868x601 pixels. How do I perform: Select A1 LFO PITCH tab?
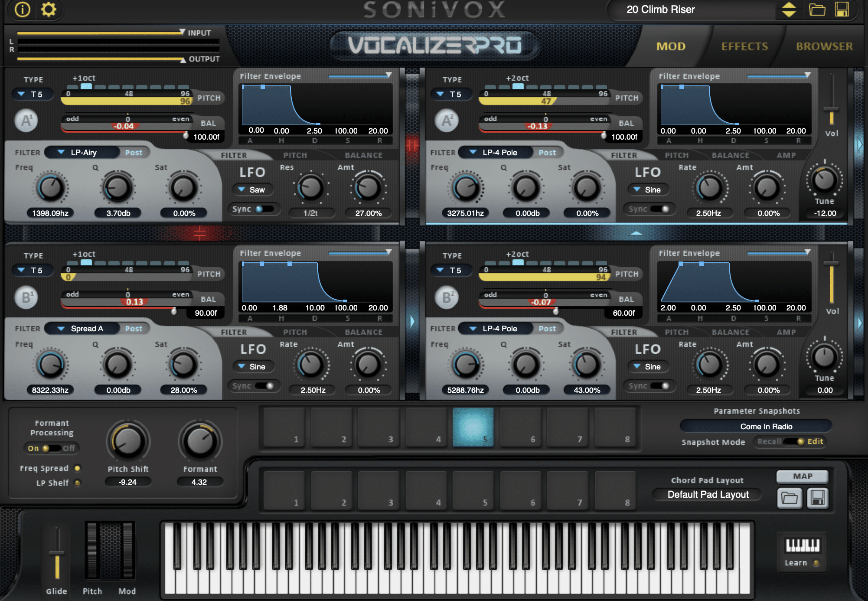295,155
